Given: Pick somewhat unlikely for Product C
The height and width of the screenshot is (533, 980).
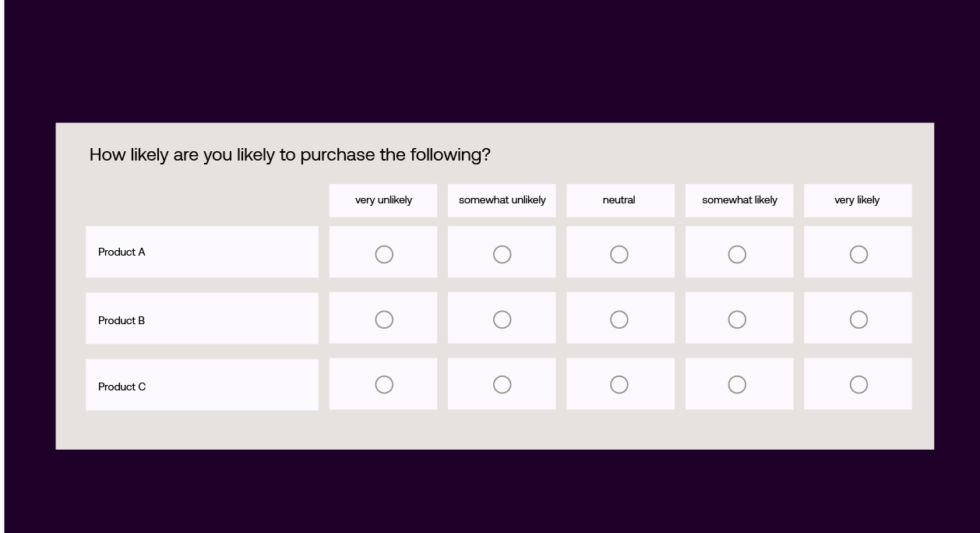Looking at the screenshot, I should [x=502, y=385].
